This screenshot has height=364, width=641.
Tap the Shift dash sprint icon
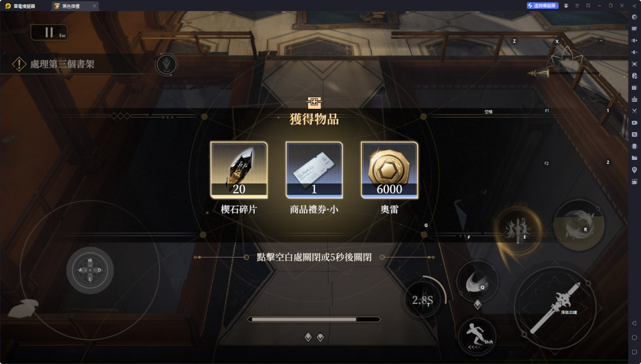coord(476,336)
